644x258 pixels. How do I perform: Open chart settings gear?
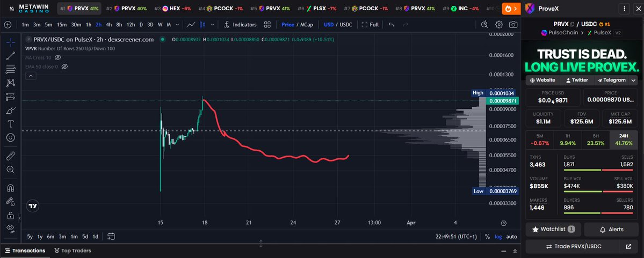click(499, 25)
